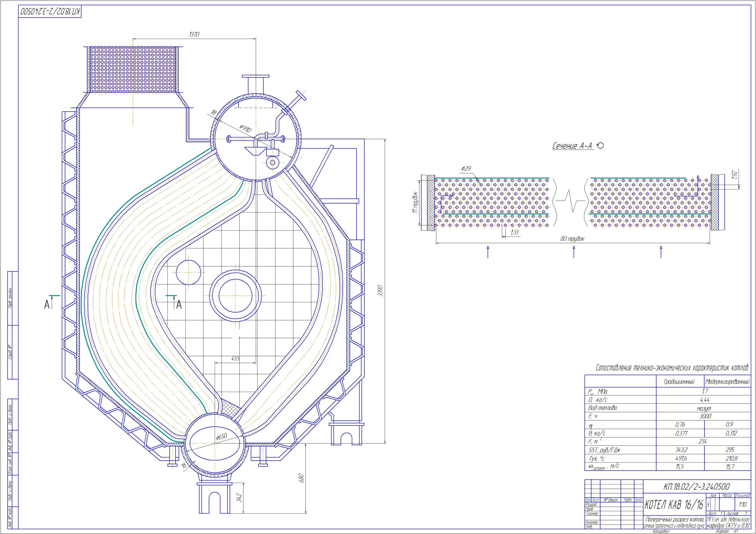This screenshot has height=534, width=756.
Task: Click the '680' vertical dimension label
Action: [x=300, y=478]
